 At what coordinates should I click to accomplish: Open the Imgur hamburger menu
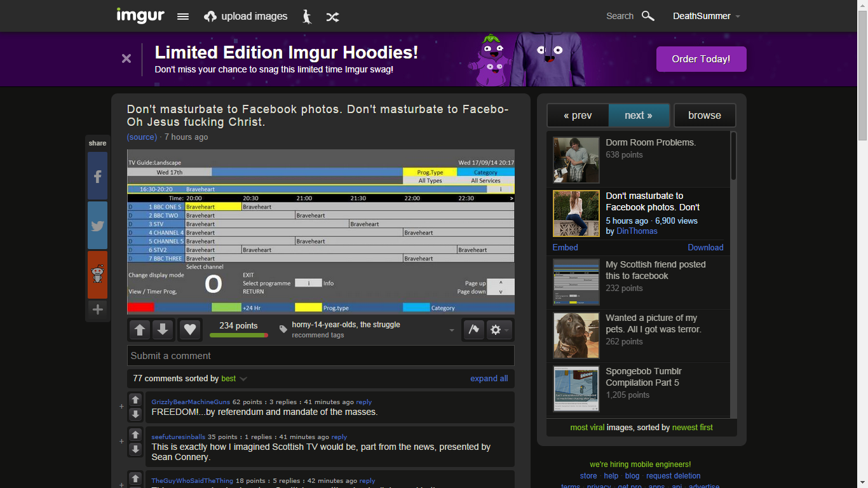[183, 17]
